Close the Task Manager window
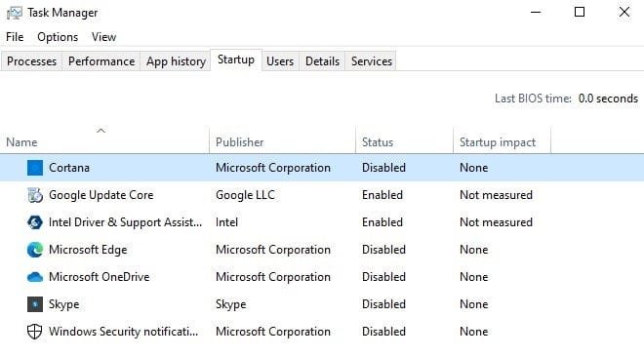This screenshot has width=644, height=357. (624, 13)
